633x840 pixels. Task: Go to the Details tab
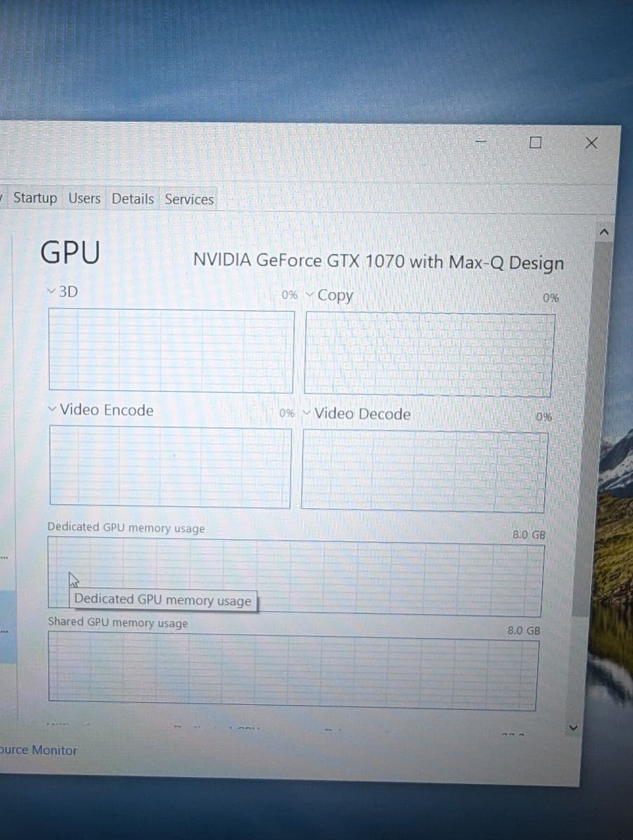tap(133, 199)
